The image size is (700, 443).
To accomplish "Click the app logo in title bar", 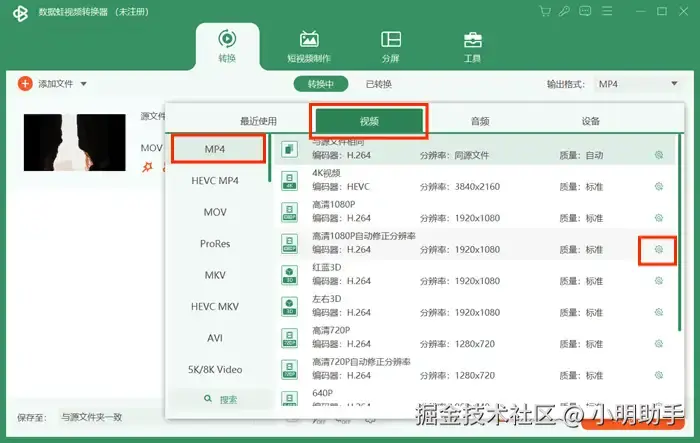I will pos(20,13).
